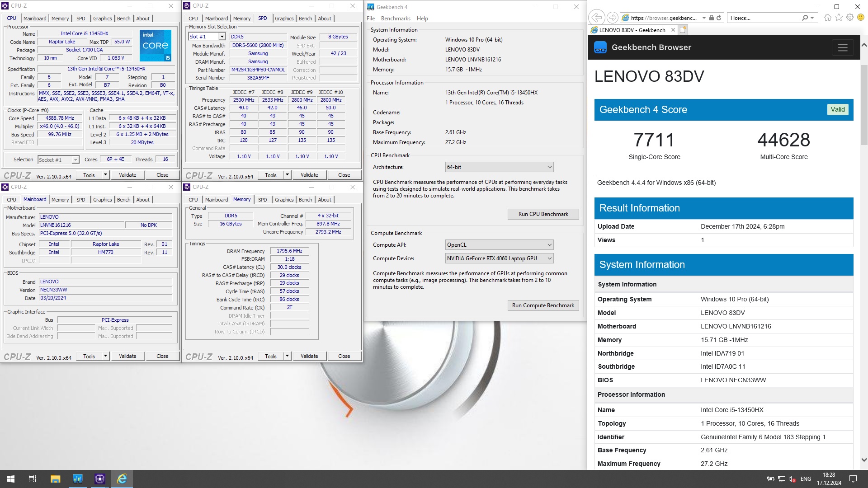Screen dimensions: 868x488
Task: Open the Architecture 64-bit dropdown
Action: point(499,167)
